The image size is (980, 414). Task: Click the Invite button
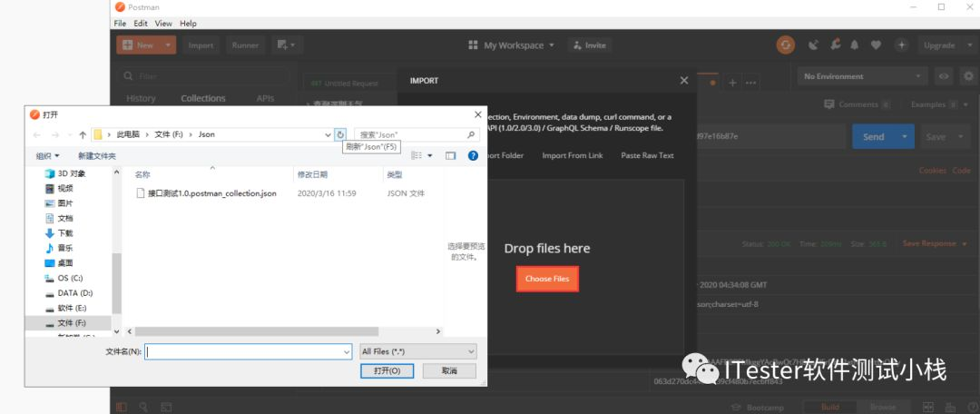[590, 45]
